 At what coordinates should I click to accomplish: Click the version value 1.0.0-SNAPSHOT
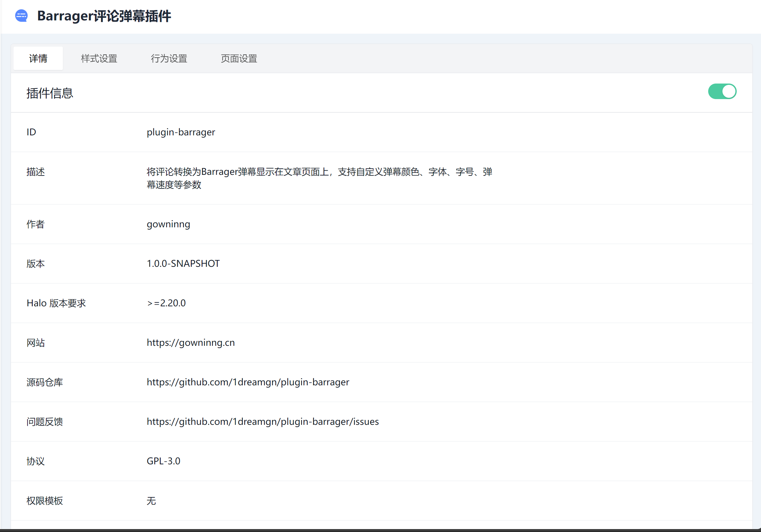tap(183, 264)
